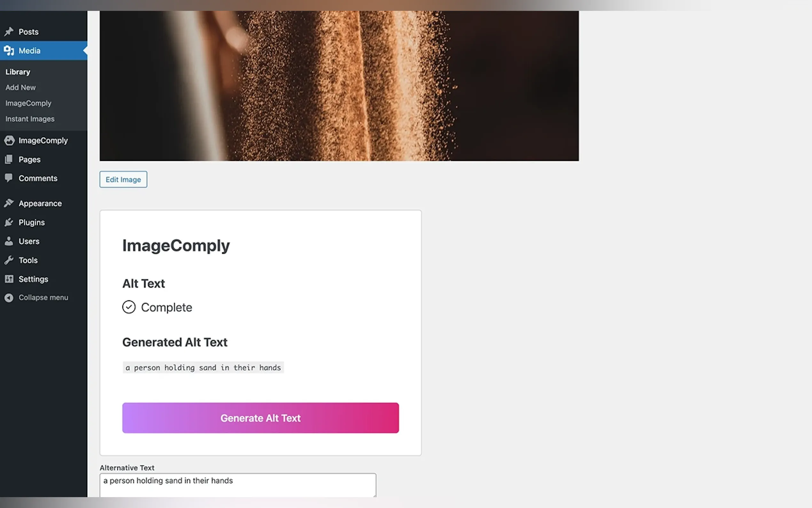
Task: Click inside the Alternative Text field
Action: coord(238,485)
